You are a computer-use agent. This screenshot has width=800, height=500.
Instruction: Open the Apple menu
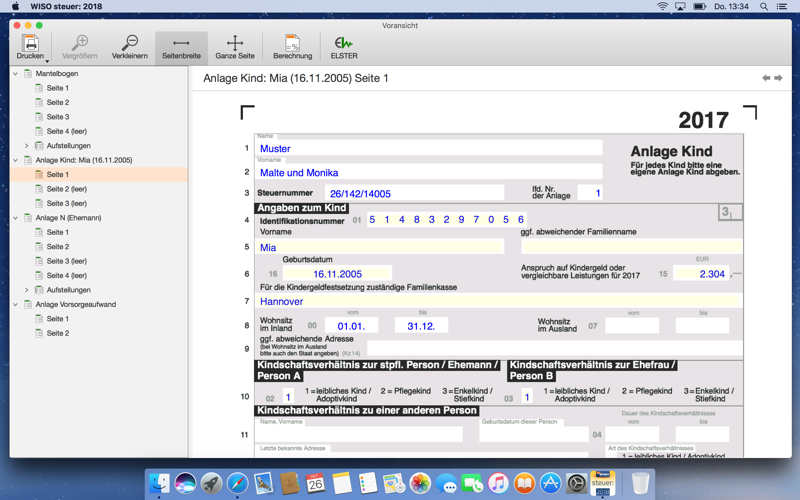[15, 6]
